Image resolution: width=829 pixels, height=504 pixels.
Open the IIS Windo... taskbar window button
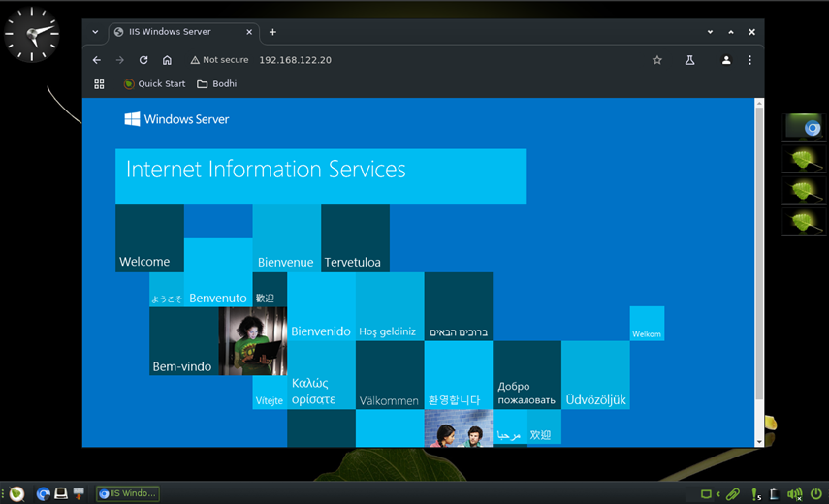[x=128, y=493]
